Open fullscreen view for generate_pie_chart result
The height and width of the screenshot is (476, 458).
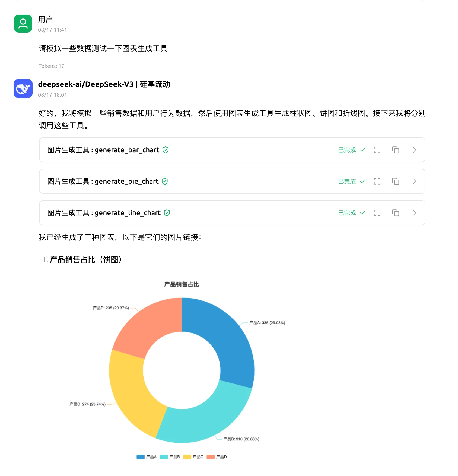point(377,181)
